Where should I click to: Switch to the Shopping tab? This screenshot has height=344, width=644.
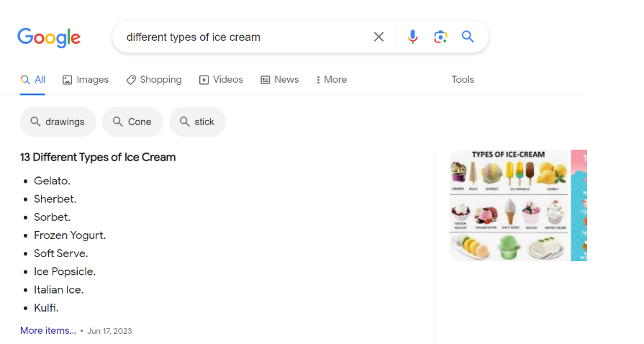153,80
